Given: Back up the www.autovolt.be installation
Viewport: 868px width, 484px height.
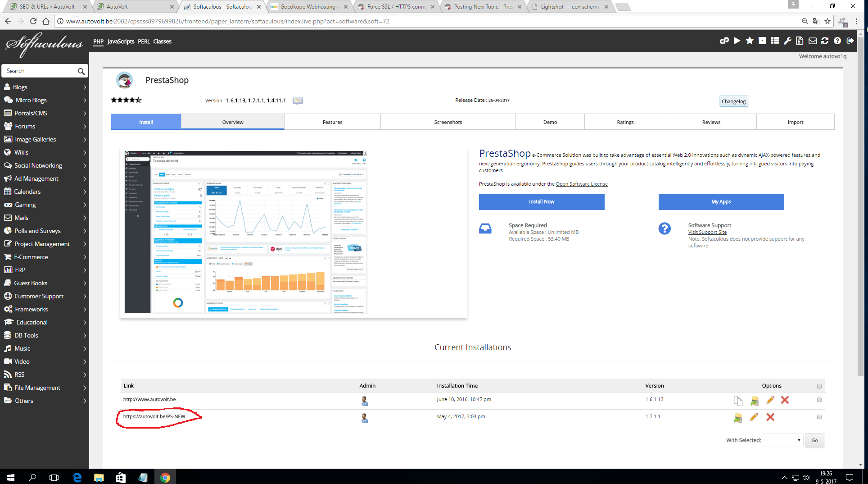Looking at the screenshot, I should tap(755, 400).
